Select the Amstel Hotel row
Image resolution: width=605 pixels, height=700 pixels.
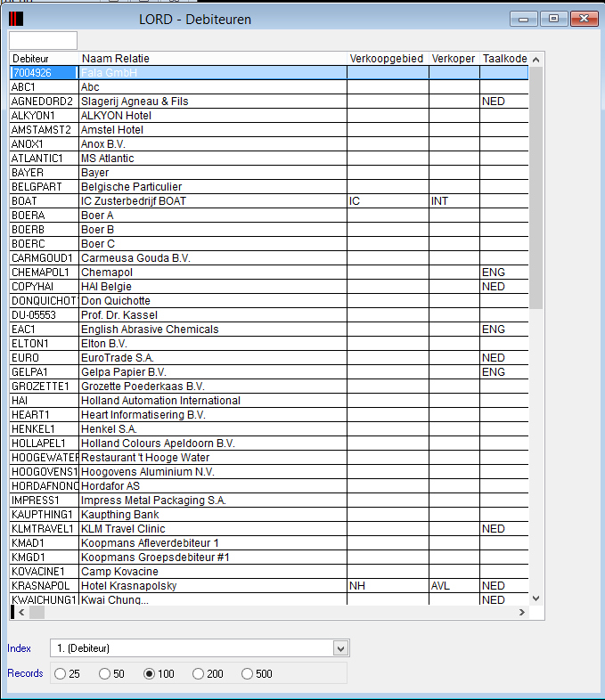click(269, 130)
